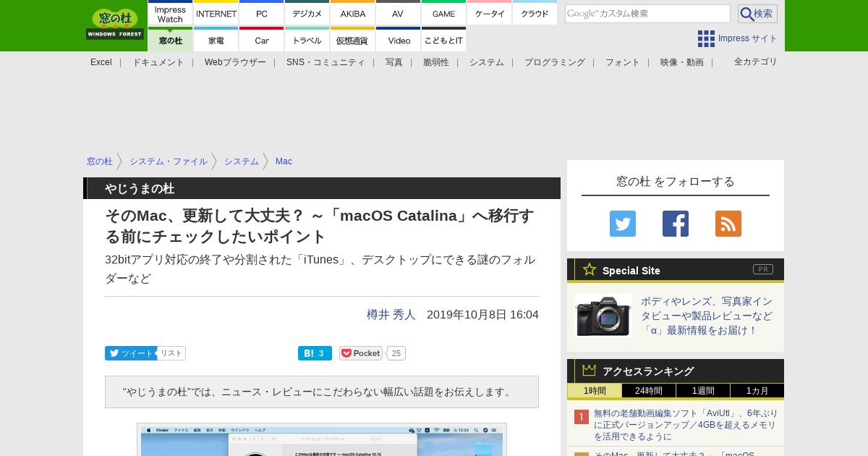The height and width of the screenshot is (456, 868).
Task: Open the Twitter リスト button
Action: click(x=171, y=353)
